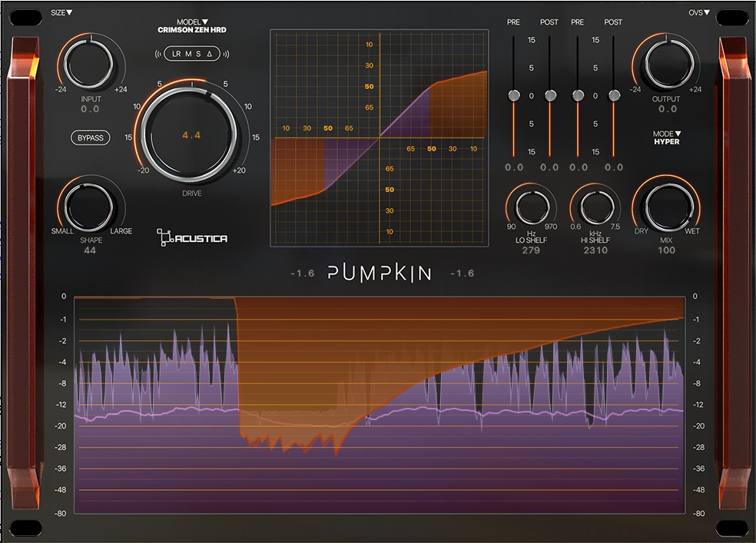Click the Hz LO SHELF label
The height and width of the screenshot is (543, 756).
(532, 237)
